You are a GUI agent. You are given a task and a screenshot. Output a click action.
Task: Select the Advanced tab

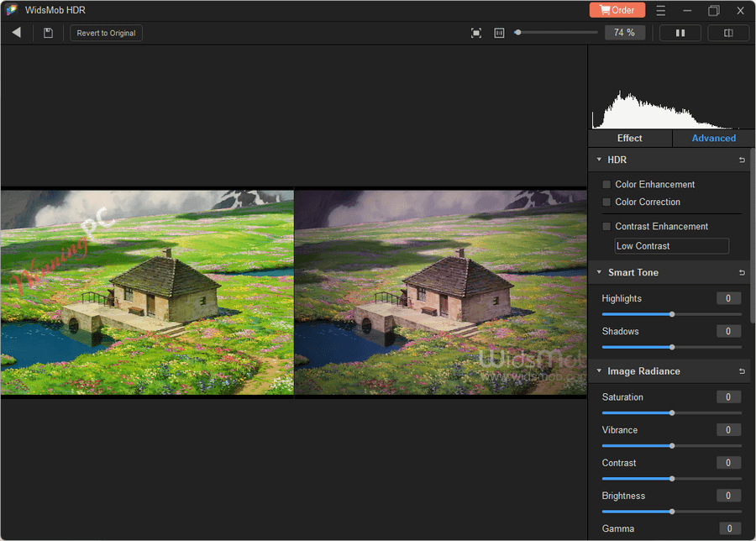tap(713, 138)
